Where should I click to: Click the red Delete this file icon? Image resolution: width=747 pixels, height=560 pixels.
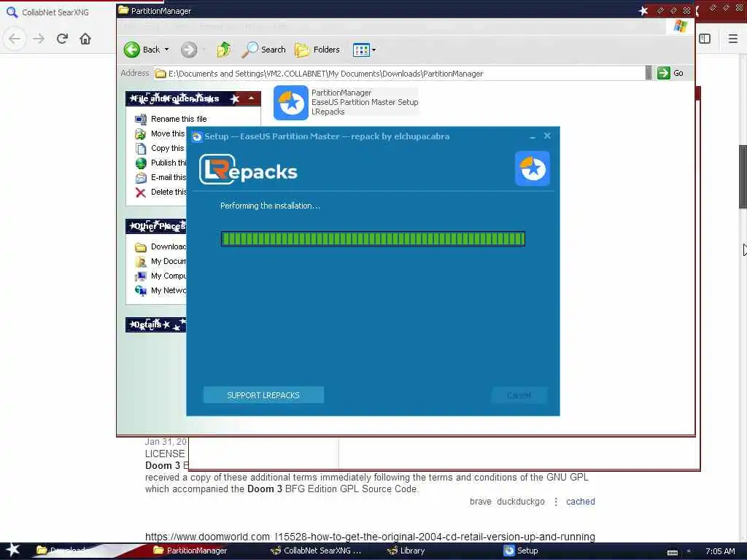point(141,192)
